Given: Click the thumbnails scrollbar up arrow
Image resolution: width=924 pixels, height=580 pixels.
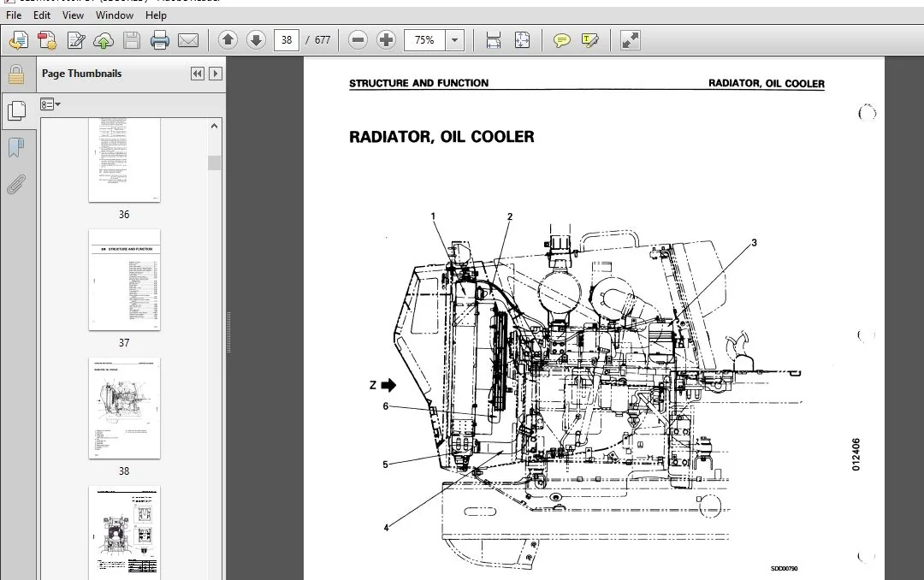Looking at the screenshot, I should pyautogui.click(x=214, y=126).
